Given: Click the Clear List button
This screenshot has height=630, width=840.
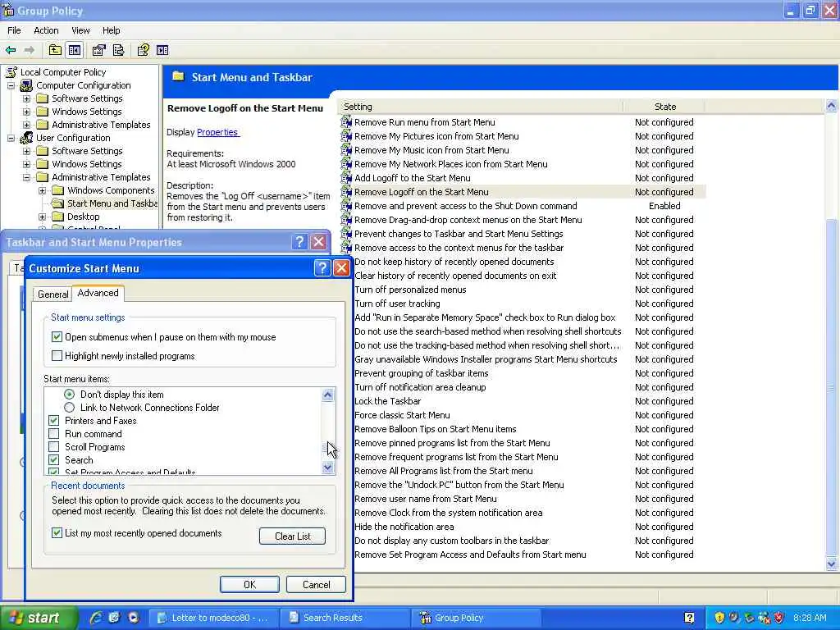Looking at the screenshot, I should tap(293, 536).
